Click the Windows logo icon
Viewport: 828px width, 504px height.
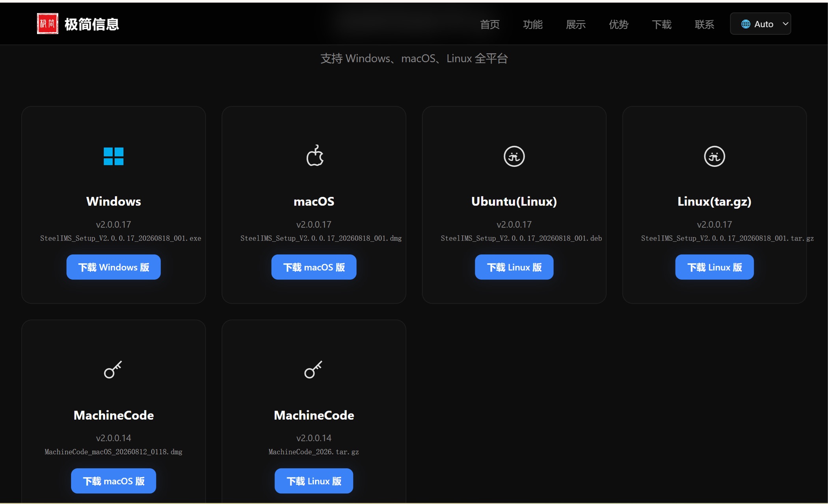pyautogui.click(x=114, y=156)
